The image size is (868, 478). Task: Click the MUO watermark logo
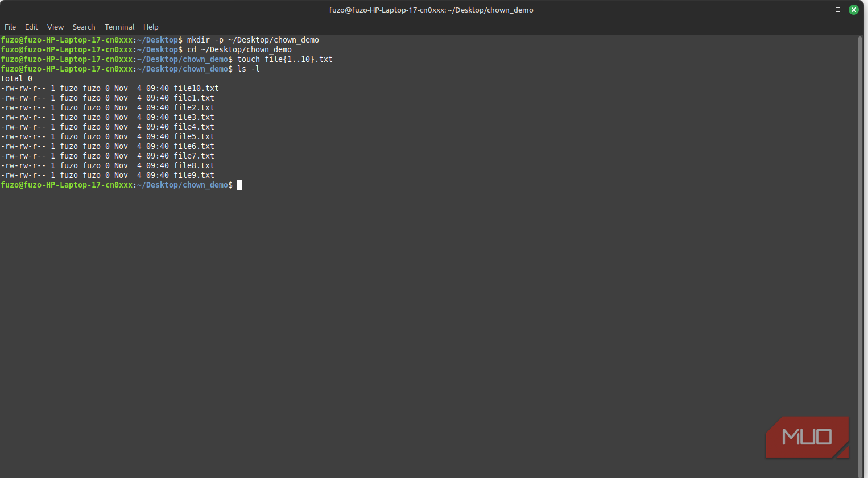(807, 437)
